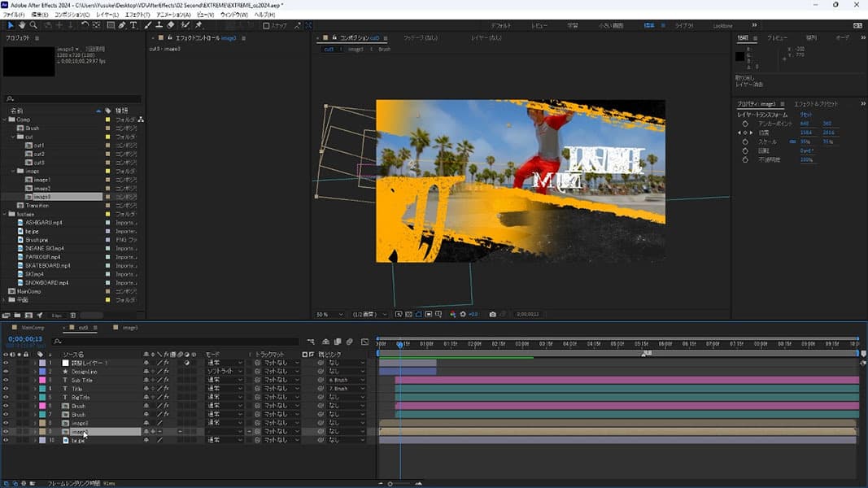Select the Rotation tool in toolbar
Viewport: 868px width, 488px height.
tap(85, 25)
